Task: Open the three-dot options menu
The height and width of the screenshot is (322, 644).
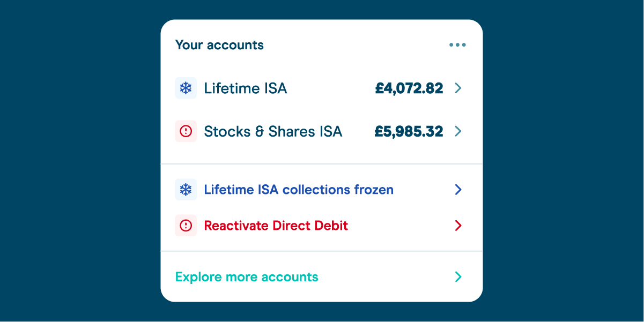Action: [x=457, y=45]
